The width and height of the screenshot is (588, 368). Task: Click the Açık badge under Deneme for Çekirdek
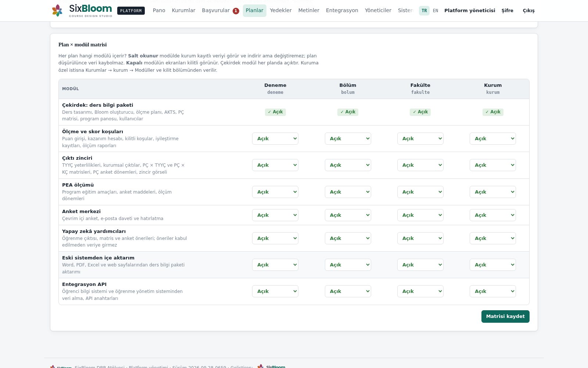click(275, 112)
